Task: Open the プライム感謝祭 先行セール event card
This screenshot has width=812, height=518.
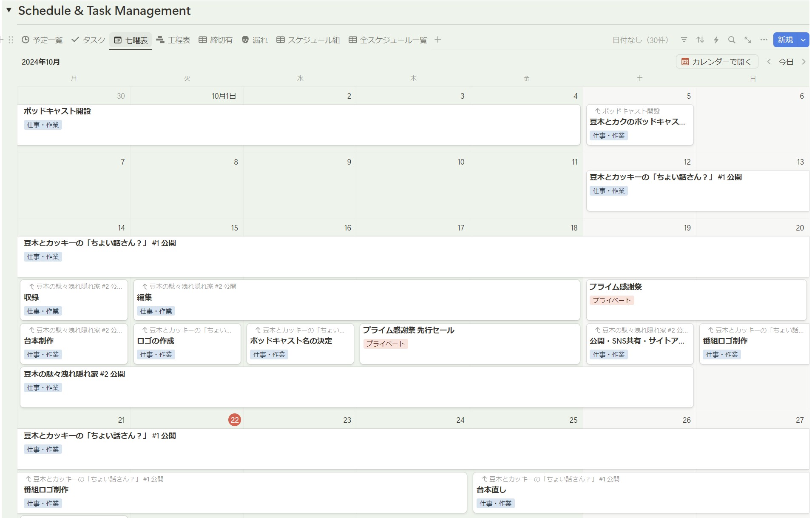Action: coord(469,344)
